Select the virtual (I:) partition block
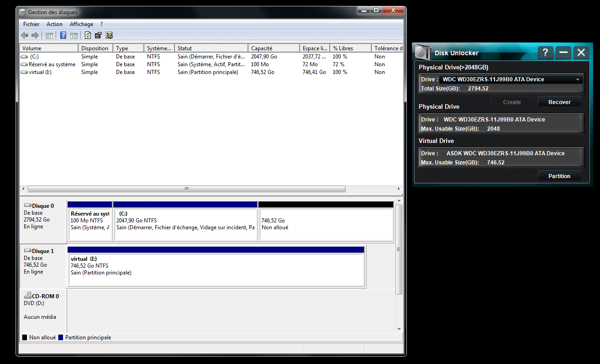This screenshot has width=600, height=364. (x=216, y=266)
